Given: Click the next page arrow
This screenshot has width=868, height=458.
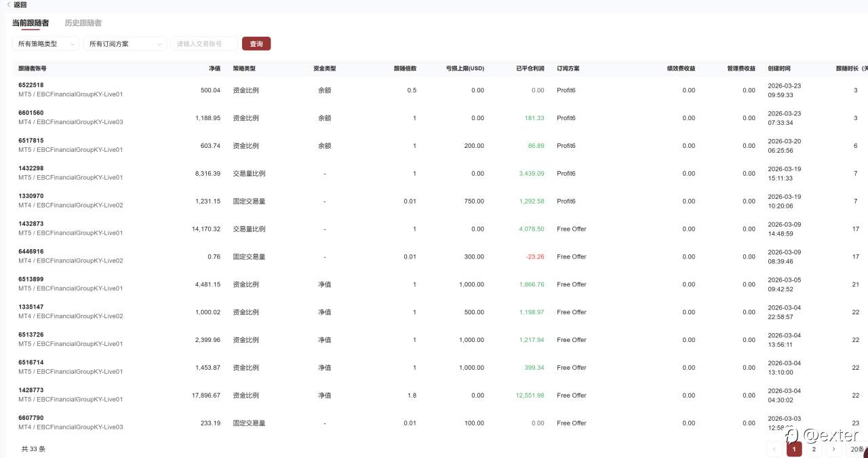Looking at the screenshot, I should click(834, 449).
